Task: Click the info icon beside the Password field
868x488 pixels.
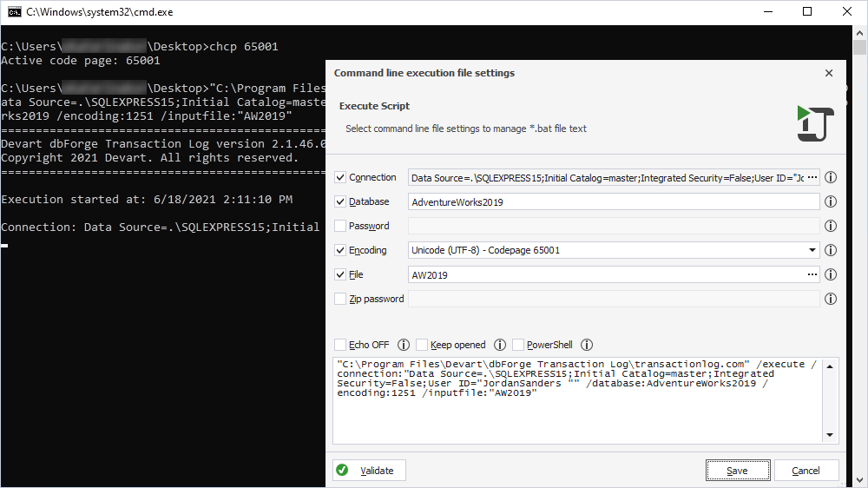Action: pos(831,226)
